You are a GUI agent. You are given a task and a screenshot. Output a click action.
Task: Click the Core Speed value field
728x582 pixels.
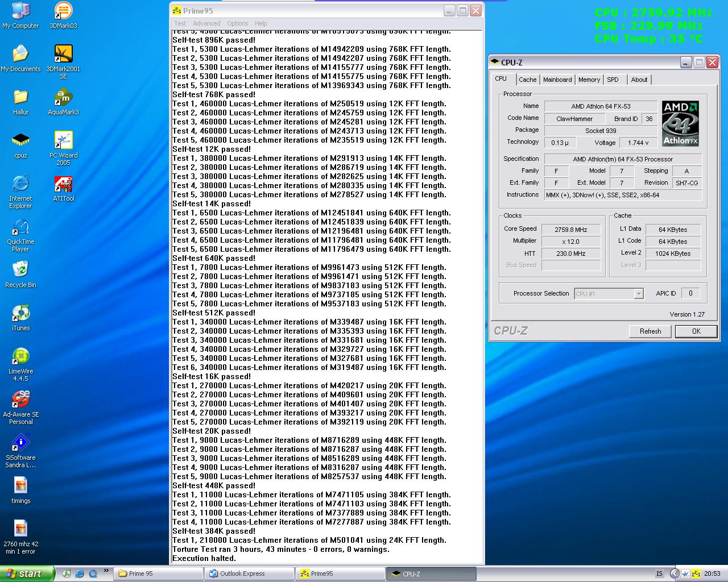coord(570,230)
